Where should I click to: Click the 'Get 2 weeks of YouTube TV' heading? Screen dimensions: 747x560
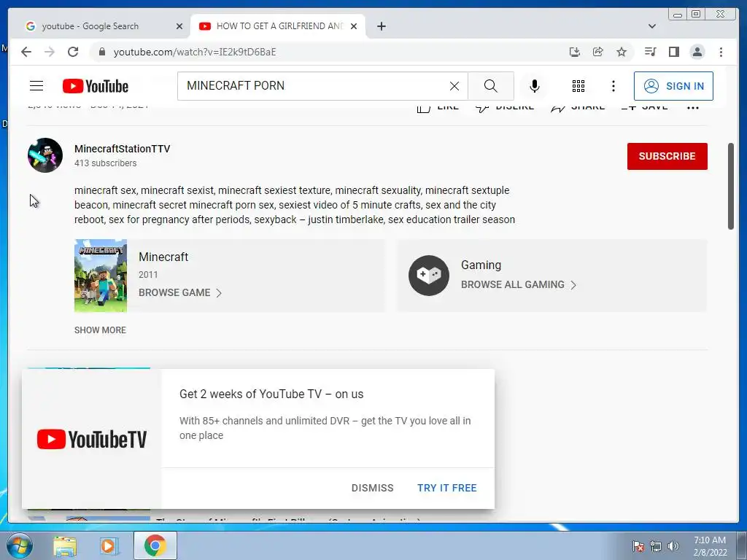271,394
